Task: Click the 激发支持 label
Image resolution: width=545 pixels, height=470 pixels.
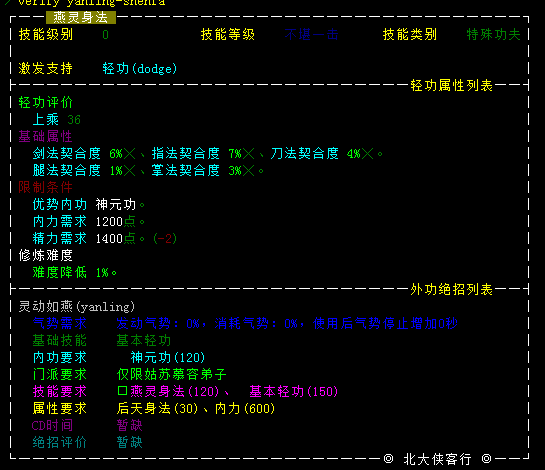Action: [x=46, y=68]
